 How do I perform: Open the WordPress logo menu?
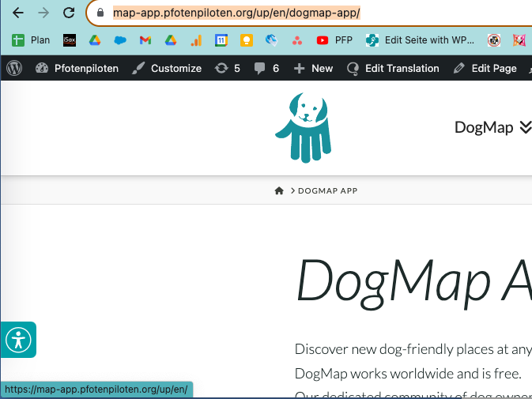(14, 68)
